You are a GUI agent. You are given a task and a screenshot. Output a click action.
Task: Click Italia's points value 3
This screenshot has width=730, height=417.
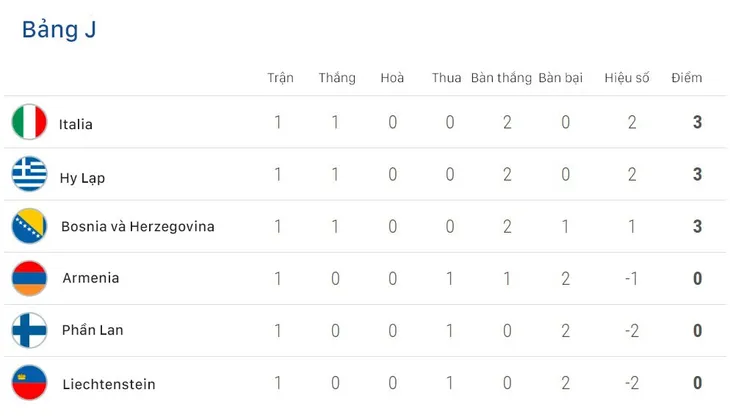697,122
